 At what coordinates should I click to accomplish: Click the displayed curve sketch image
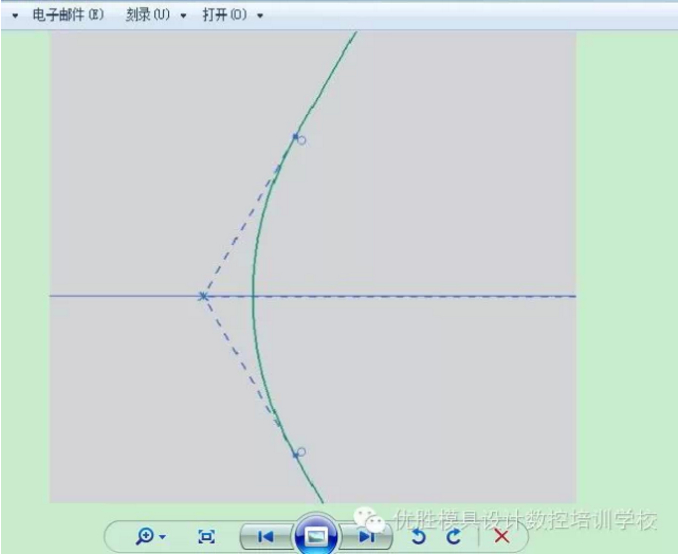pos(313,267)
